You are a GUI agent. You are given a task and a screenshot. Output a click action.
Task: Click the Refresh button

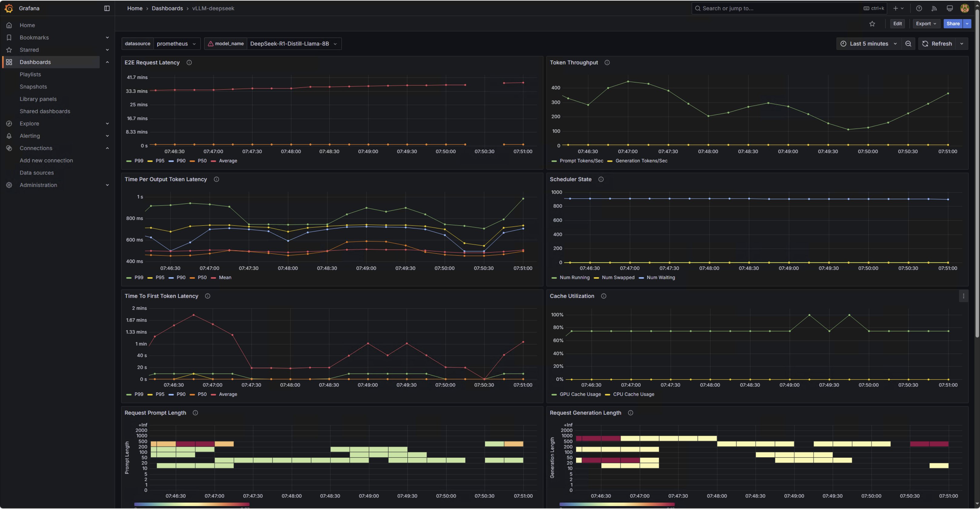tap(937, 44)
